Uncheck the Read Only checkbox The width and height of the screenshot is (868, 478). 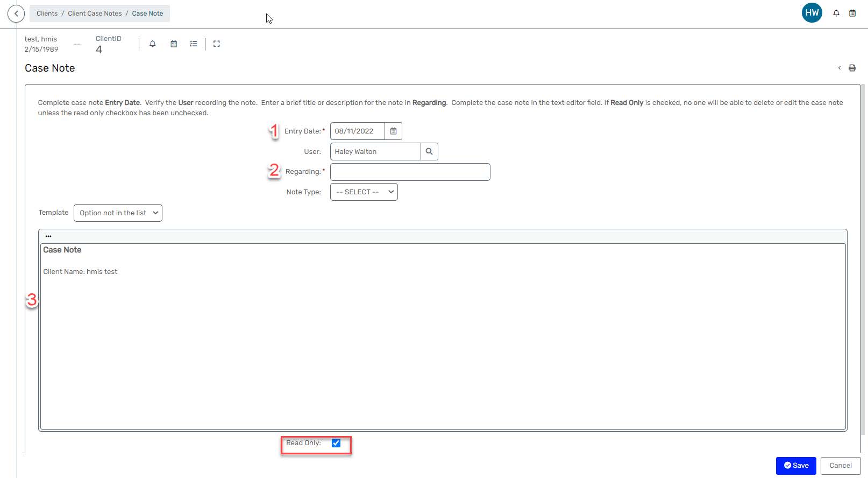(336, 443)
